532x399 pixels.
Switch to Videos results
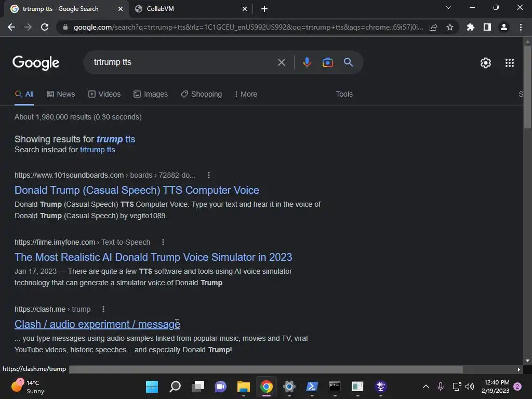[x=104, y=95]
